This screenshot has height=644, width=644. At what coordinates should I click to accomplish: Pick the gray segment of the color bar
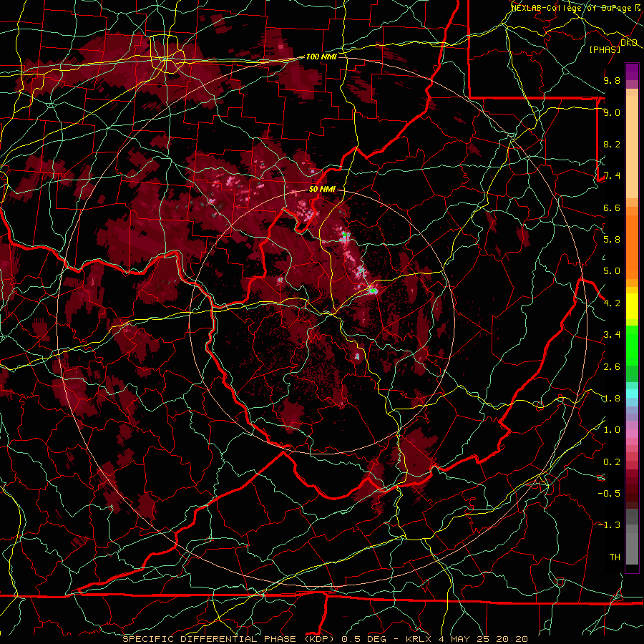tap(632, 537)
